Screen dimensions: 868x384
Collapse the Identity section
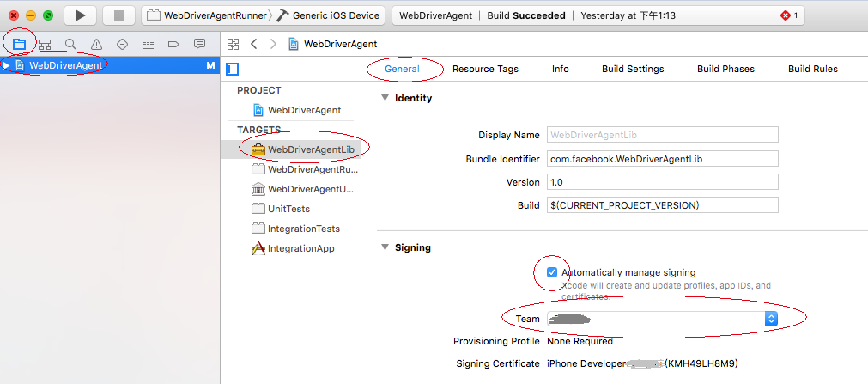tap(385, 98)
